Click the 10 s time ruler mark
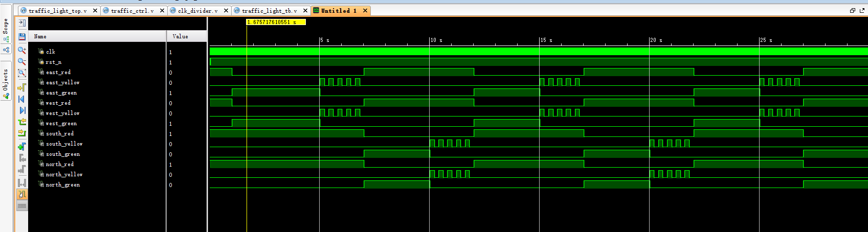The height and width of the screenshot is (232, 868). (x=436, y=40)
